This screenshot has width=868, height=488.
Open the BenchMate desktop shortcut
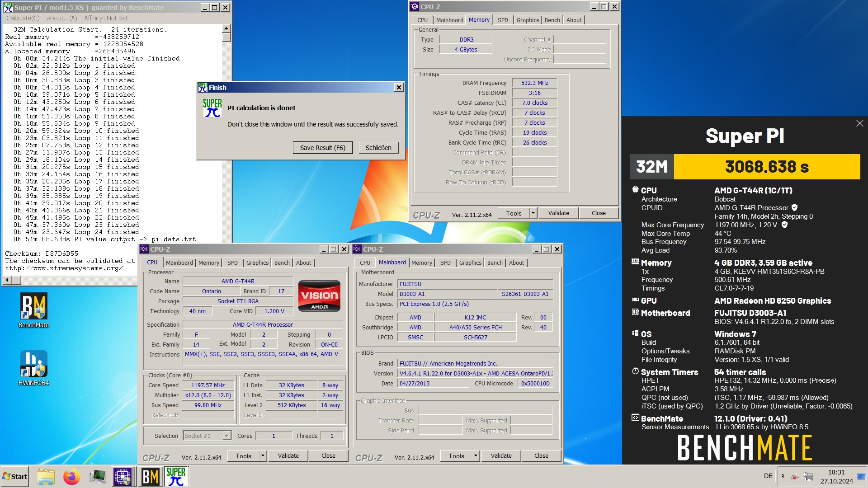34,310
